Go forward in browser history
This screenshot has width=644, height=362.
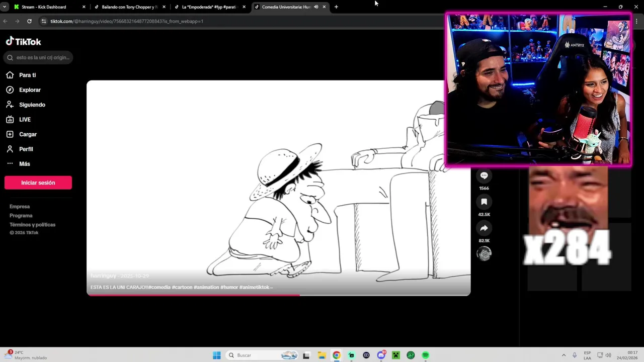click(17, 21)
